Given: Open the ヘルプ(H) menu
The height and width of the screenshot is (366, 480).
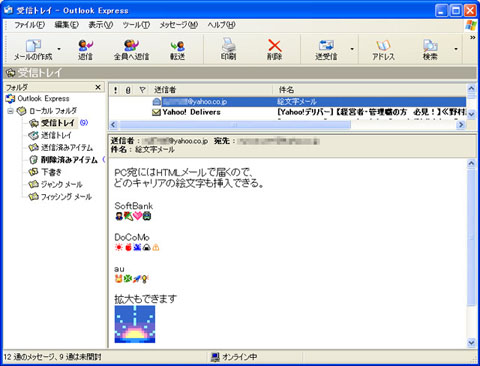Looking at the screenshot, I should [x=221, y=25].
